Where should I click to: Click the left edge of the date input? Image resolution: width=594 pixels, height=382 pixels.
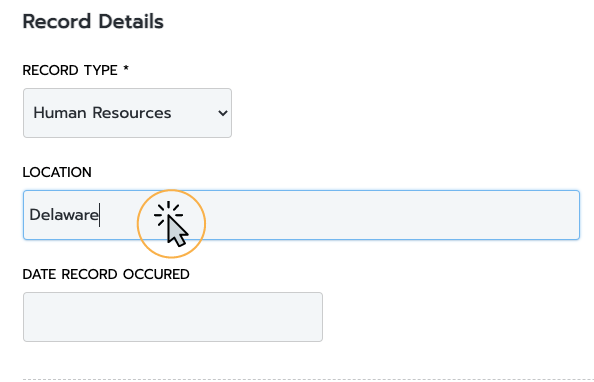27,317
